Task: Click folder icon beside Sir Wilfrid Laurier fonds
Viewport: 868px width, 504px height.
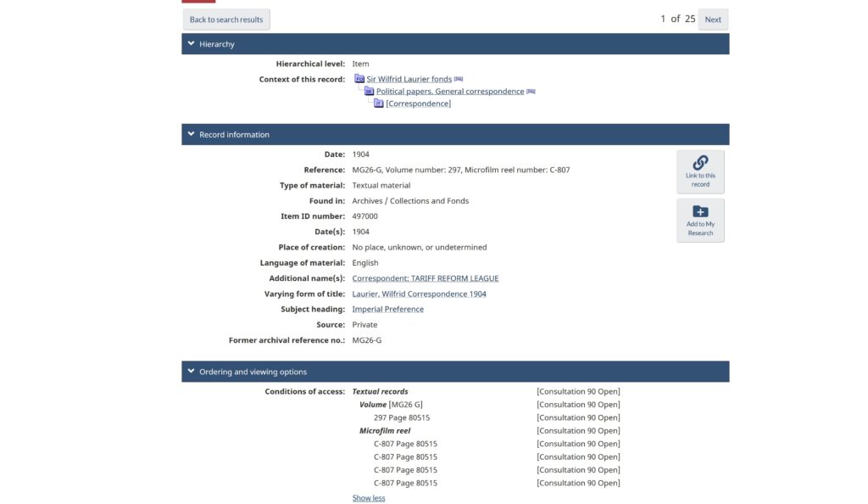Action: click(x=359, y=79)
